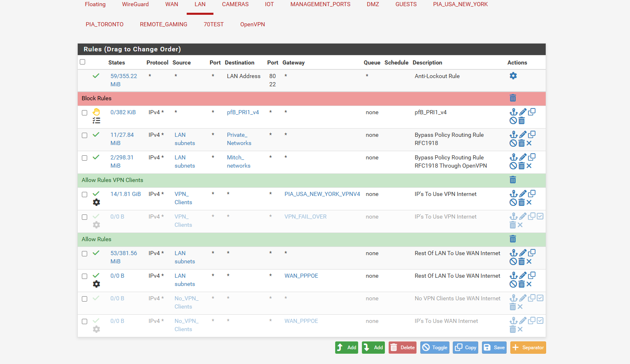
Task: Click the 0/382 KiB states link
Action: [123, 112]
